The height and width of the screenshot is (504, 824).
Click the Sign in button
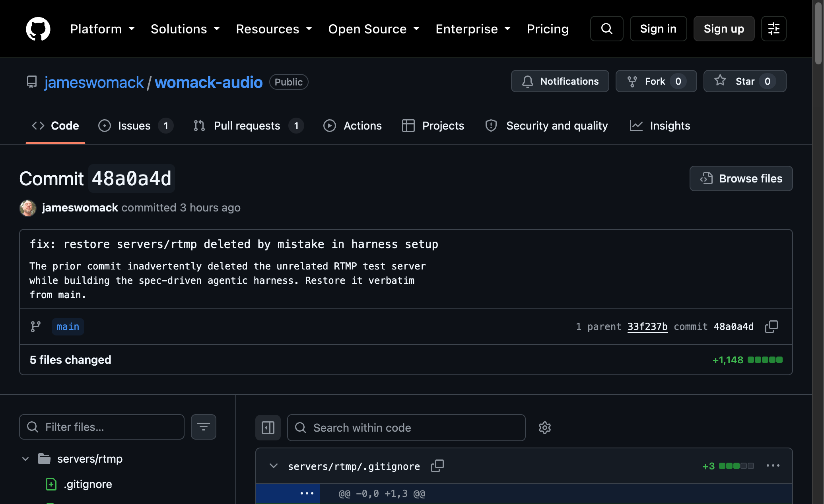coord(658,29)
